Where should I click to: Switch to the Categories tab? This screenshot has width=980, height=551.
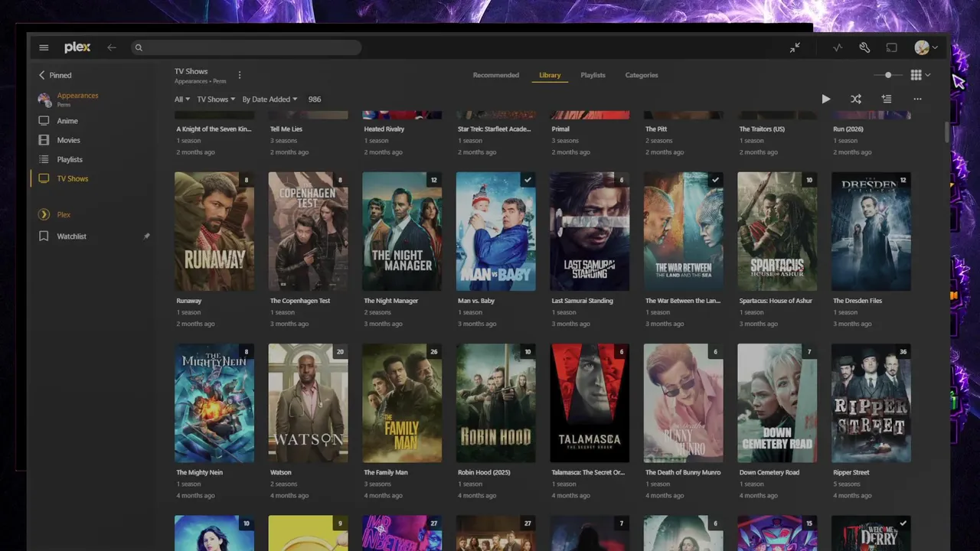click(642, 75)
